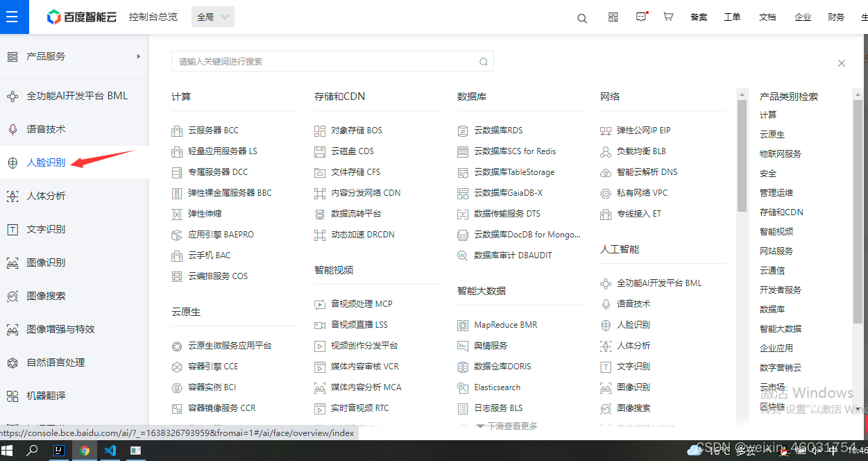
Task: Click the 图像搜索 sidebar icon
Action: tap(12, 296)
